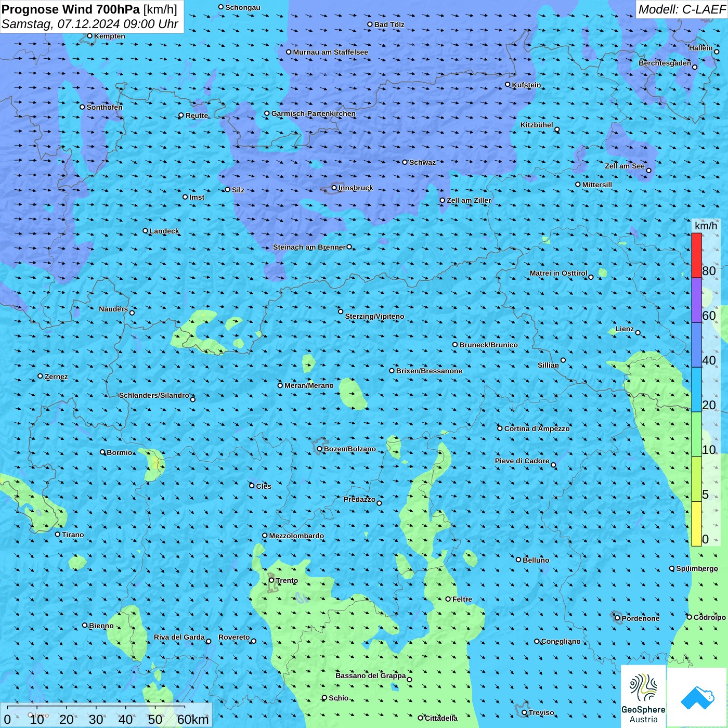Image resolution: width=728 pixels, height=728 pixels.
Task: Click the Treviso city marker
Action: (x=524, y=713)
